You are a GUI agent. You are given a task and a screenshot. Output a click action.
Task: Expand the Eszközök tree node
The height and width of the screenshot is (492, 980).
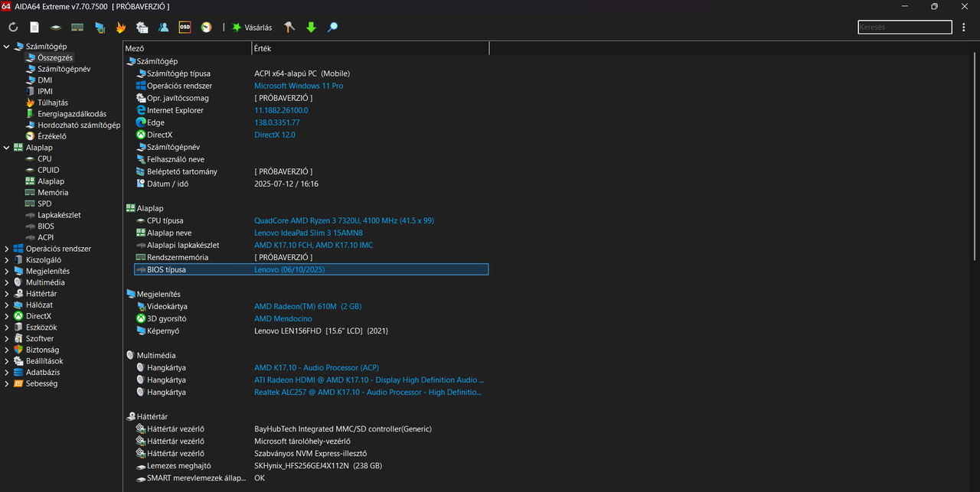click(x=7, y=327)
